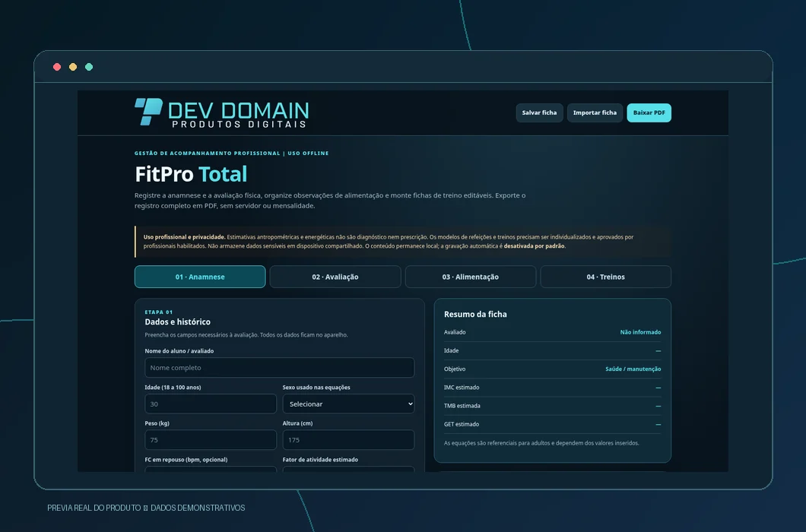Switch to the 03 · Alimentação tab
Image resolution: width=806 pixels, height=532 pixels.
pyautogui.click(x=471, y=277)
